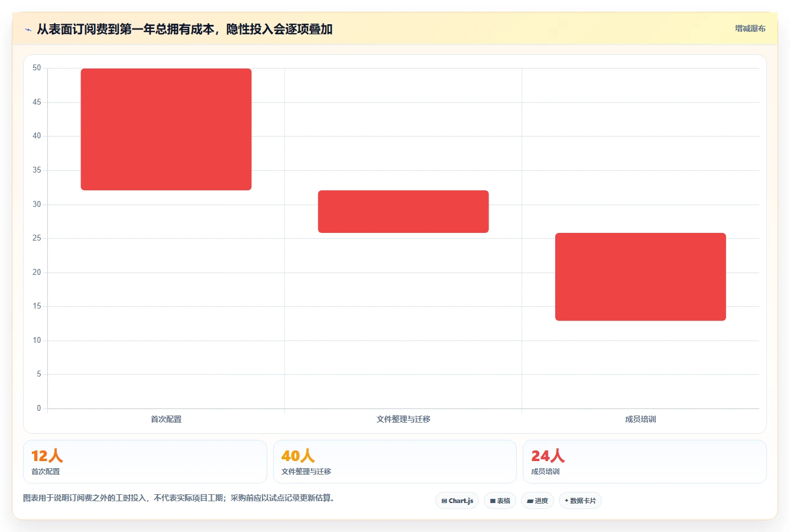Click the footnote starting 图表用于说明订阅费
Viewport: 790px width, 532px height.
[x=180, y=498]
